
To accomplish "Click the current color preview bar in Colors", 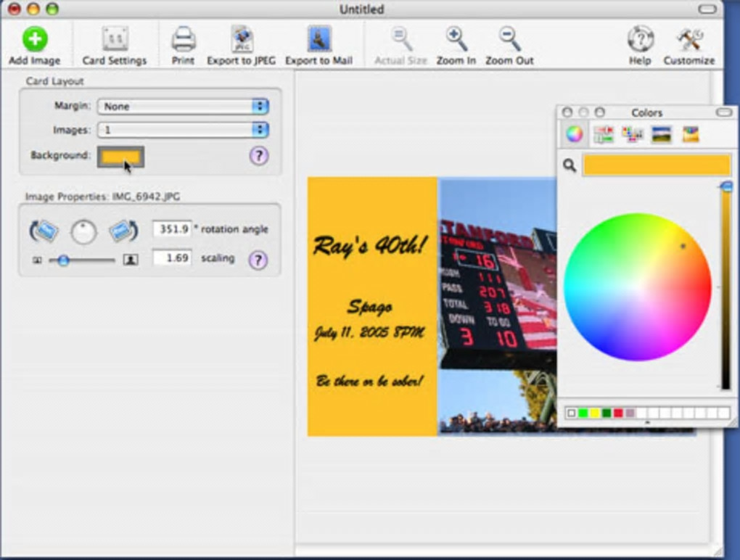I will tap(657, 165).
